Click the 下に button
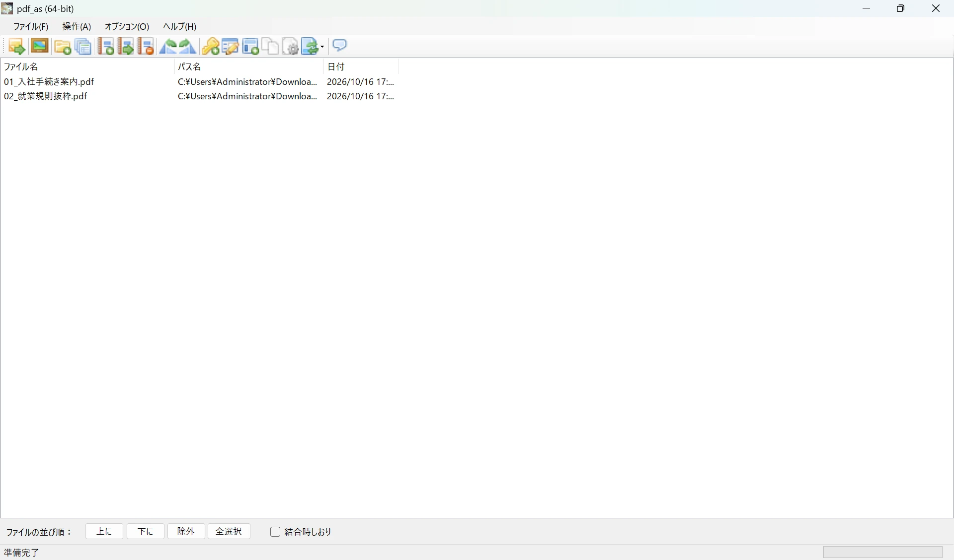 pos(146,532)
